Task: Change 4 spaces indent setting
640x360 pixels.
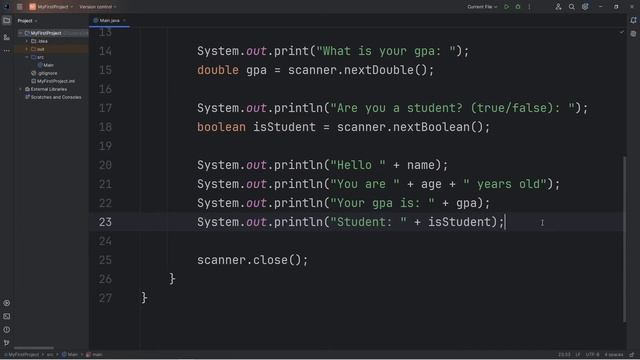Action: click(614, 355)
